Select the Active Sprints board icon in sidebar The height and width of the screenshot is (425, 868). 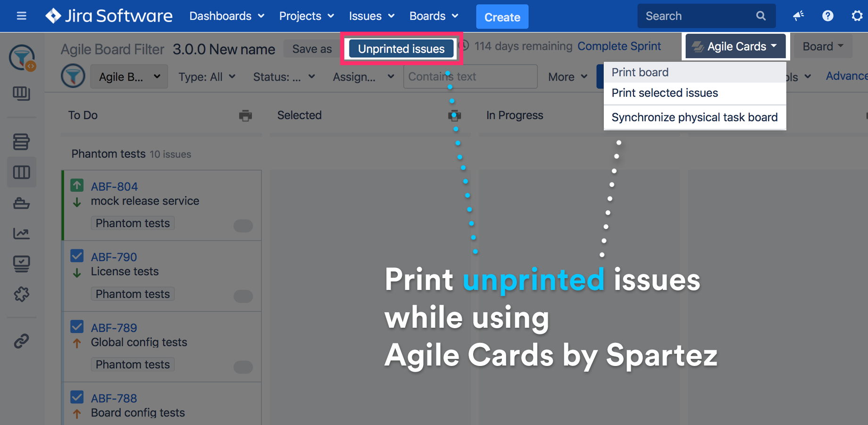pos(22,172)
